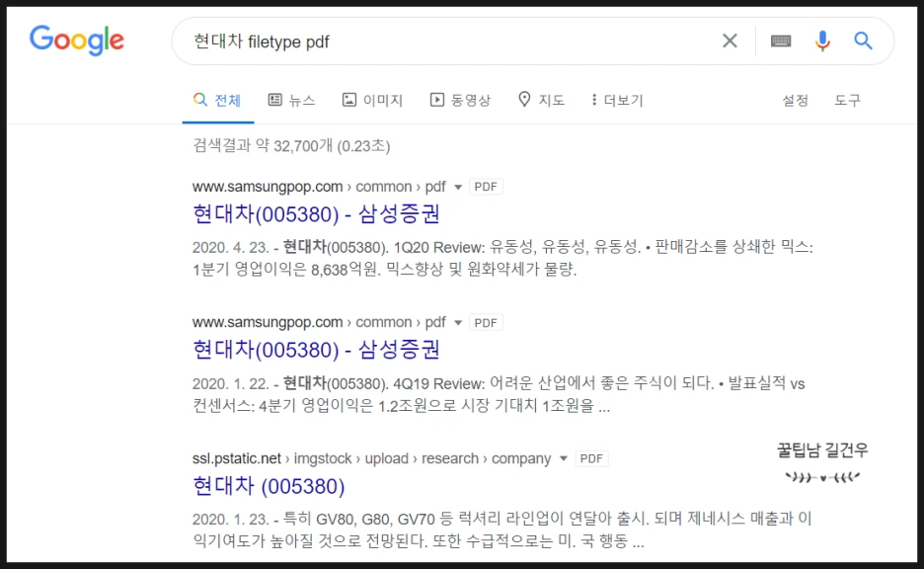
Task: Click the PDF badge on the pstatic result
Action: [x=591, y=458]
